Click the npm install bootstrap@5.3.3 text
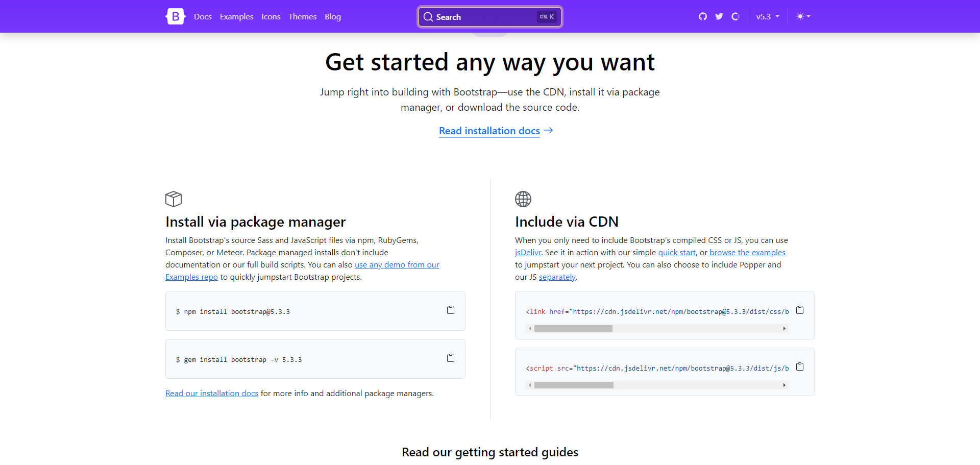The height and width of the screenshot is (465, 980). click(237, 311)
